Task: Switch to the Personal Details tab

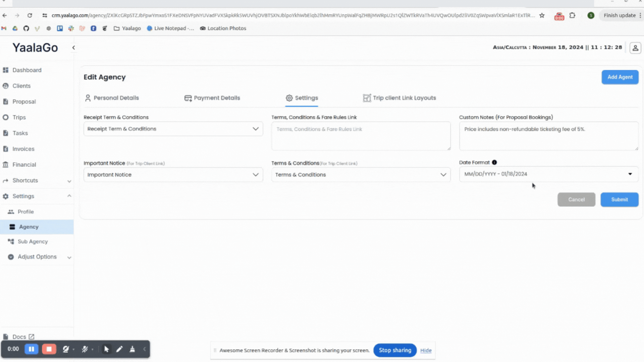Action: pyautogui.click(x=112, y=98)
